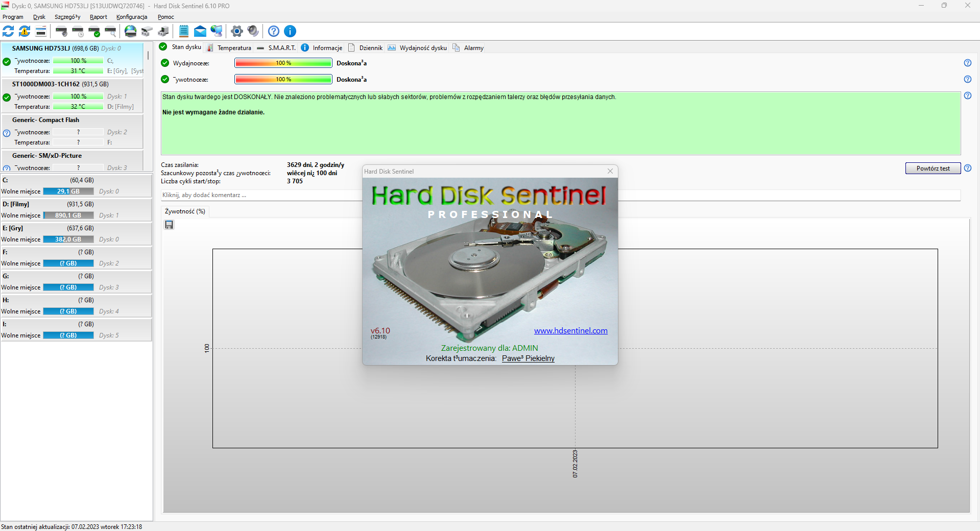The width and height of the screenshot is (980, 531).
Task: Click the help icon next to Powtórz test
Action: (x=968, y=168)
